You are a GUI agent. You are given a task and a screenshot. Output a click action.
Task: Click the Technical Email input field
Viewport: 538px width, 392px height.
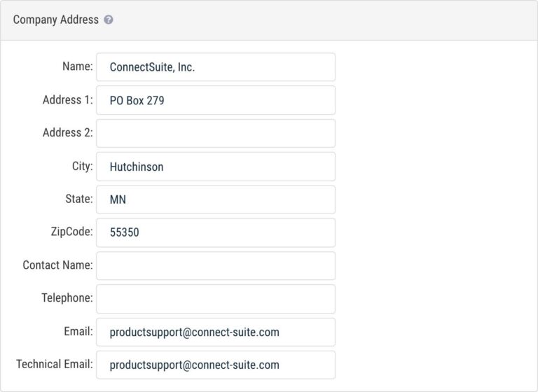click(215, 365)
